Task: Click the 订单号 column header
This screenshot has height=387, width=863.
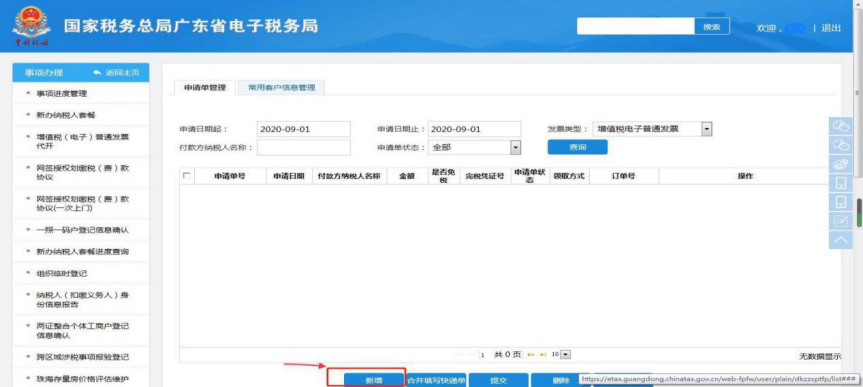Action: click(624, 176)
